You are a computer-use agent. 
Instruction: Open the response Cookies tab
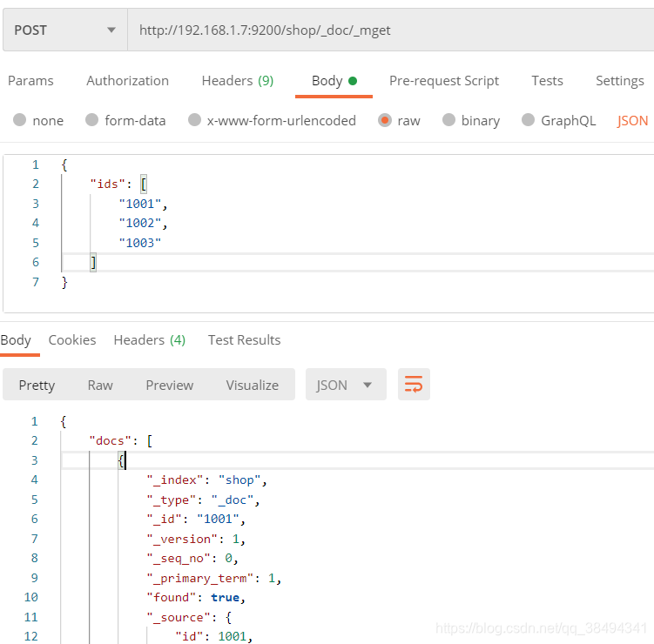point(72,340)
